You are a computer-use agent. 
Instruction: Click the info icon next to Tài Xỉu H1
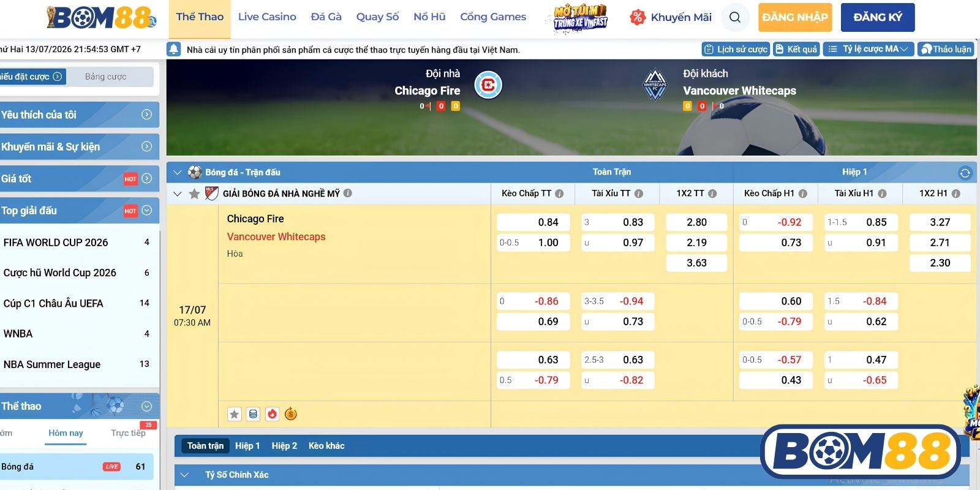point(882,194)
